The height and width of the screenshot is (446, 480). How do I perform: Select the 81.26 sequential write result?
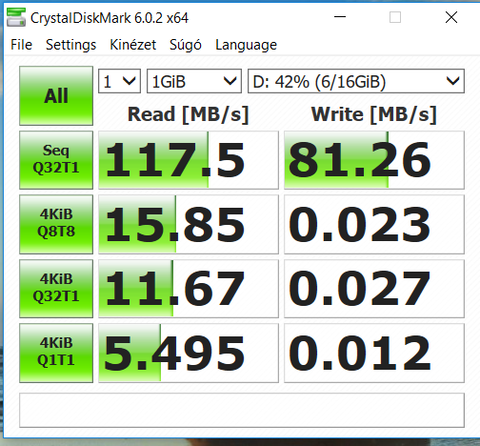374,160
